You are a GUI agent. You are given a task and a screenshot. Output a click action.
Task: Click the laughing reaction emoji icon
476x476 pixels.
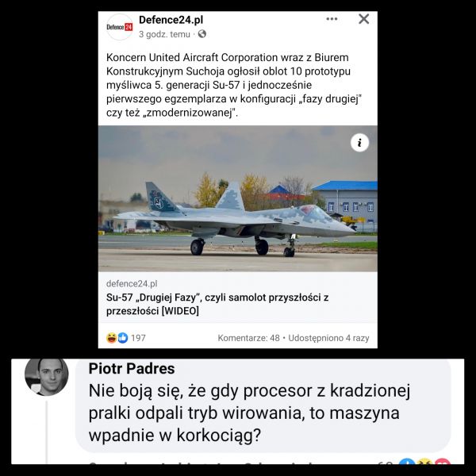111,338
